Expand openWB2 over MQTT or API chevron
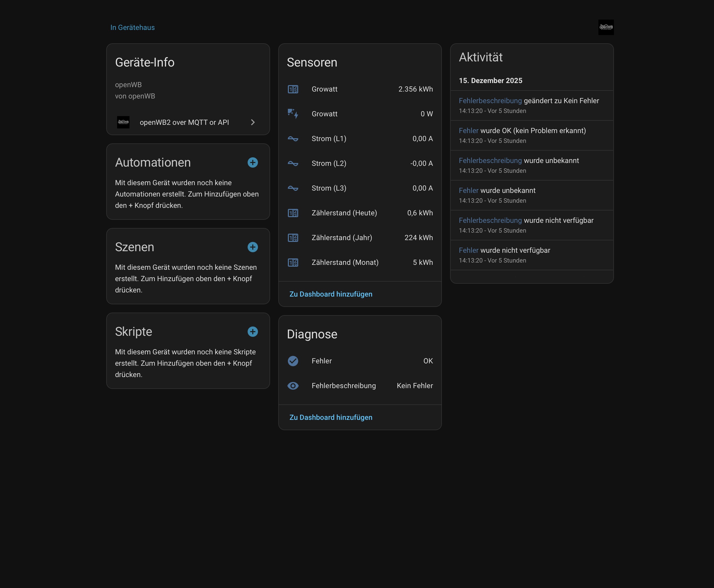The height and width of the screenshot is (588, 714). 253,122
